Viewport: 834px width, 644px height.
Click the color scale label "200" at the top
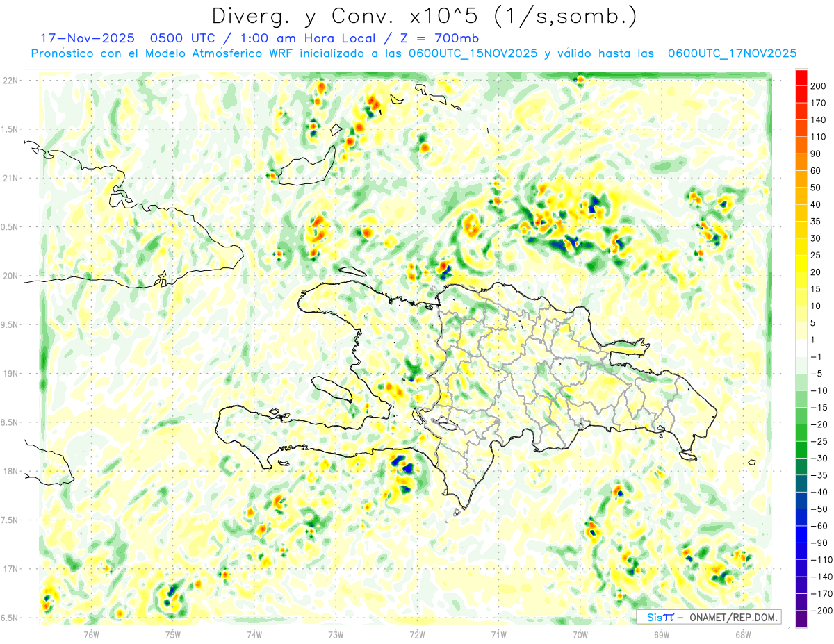pyautogui.click(x=819, y=86)
